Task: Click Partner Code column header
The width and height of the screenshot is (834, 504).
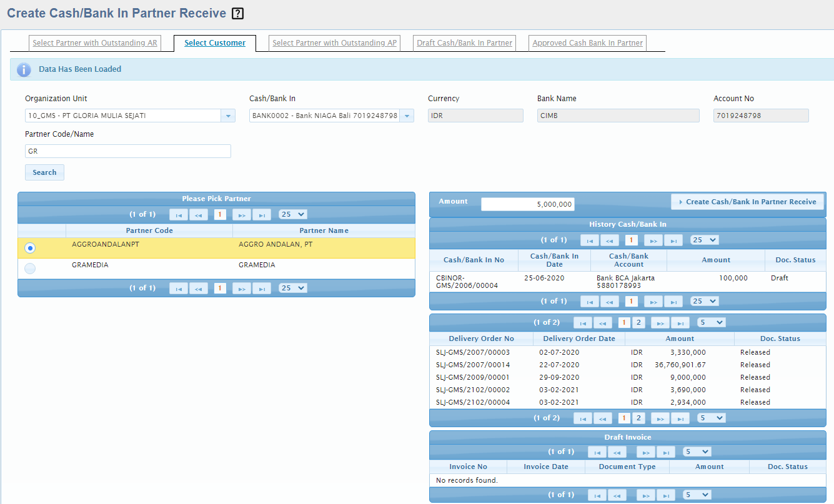Action: tap(149, 230)
